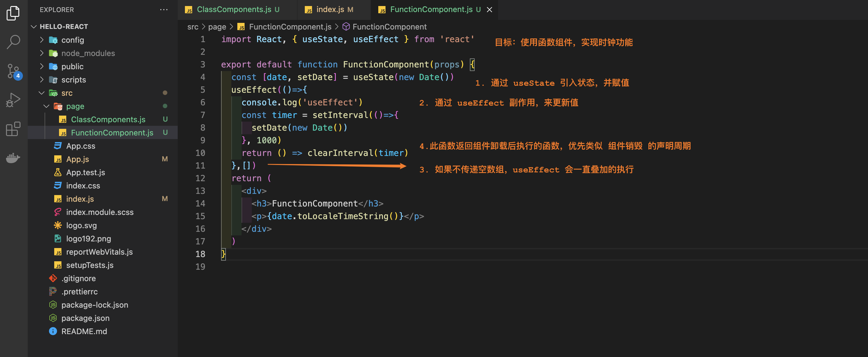
Task: Click the EXPLORER panel title
Action: click(57, 10)
